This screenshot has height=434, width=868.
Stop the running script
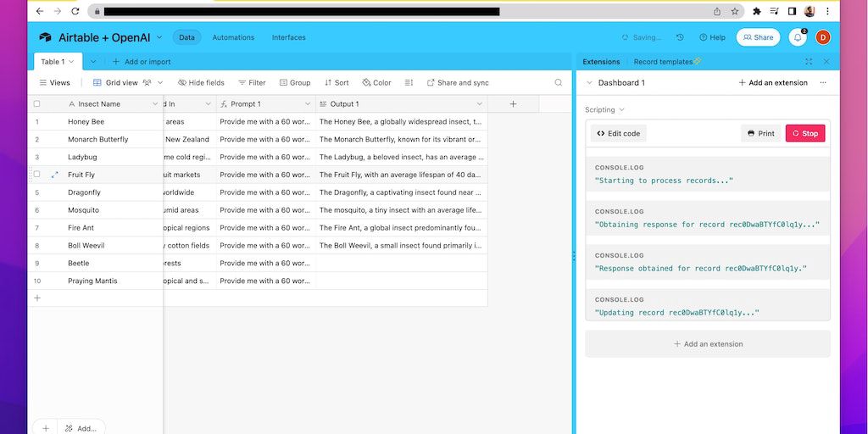[x=804, y=133]
